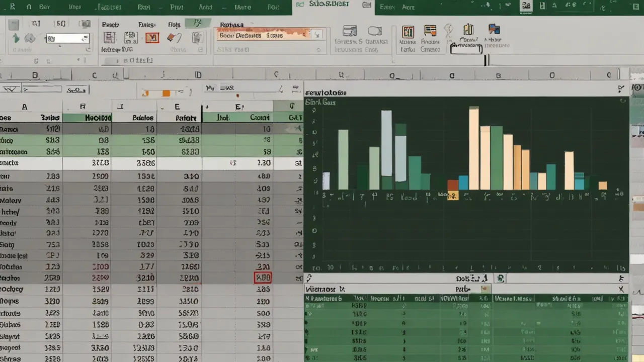Click the red-bordered orange icon in the ribbon
Screen dimensions: 644x362
click(152, 38)
